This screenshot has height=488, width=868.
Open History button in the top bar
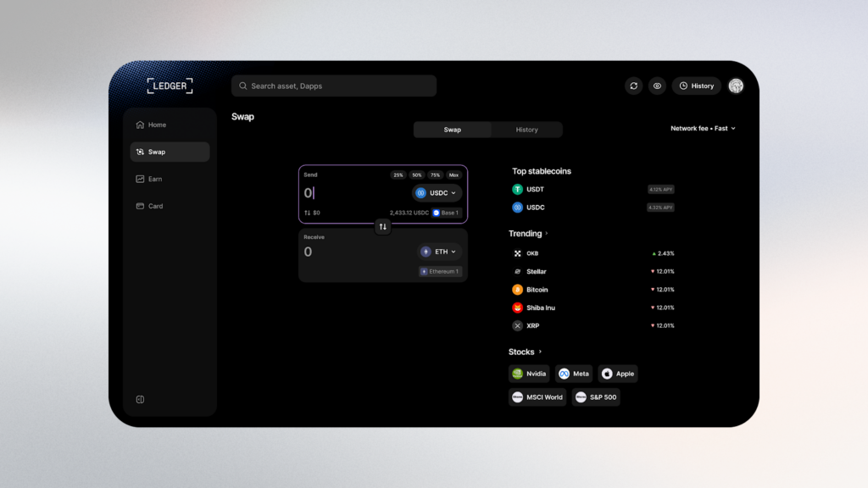click(696, 86)
